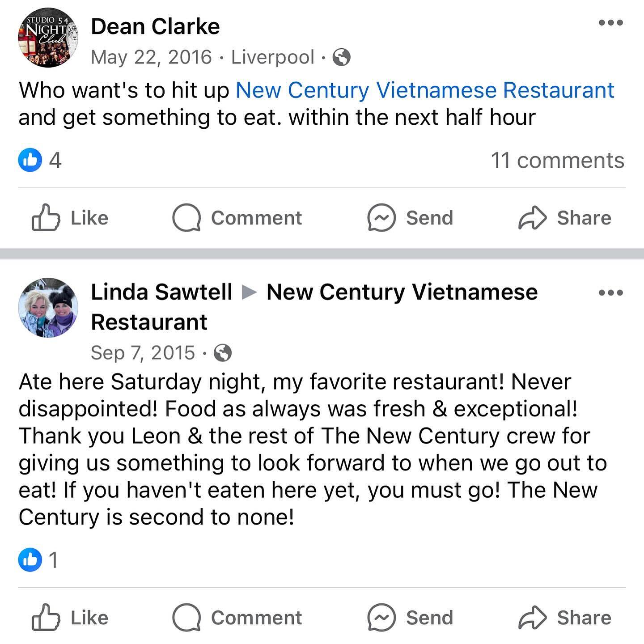View the 4 like reactions on Dean's post
The height and width of the screenshot is (644, 644).
pos(40,160)
